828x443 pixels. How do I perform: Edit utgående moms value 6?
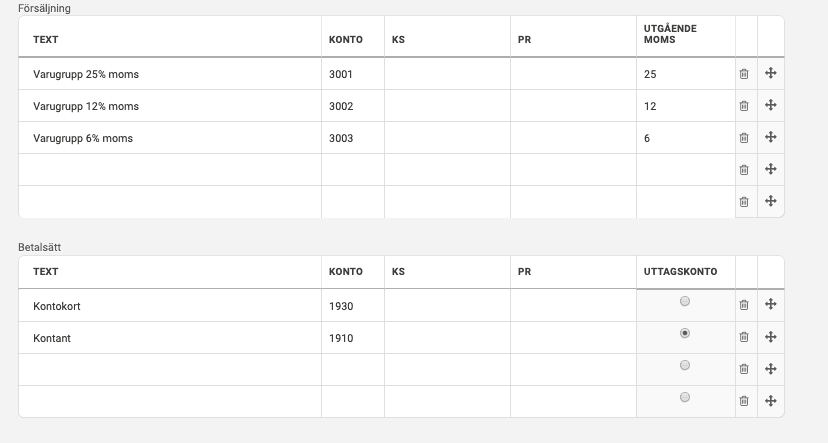[x=686, y=138]
